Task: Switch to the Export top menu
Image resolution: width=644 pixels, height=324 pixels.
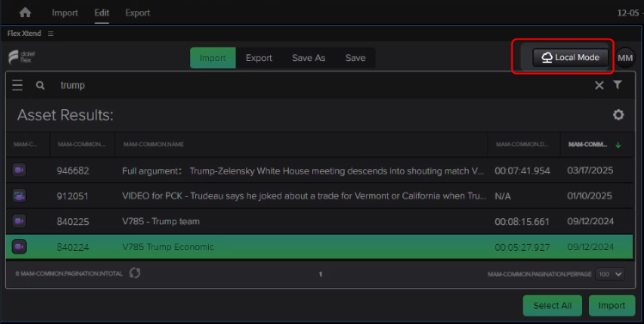Action: click(x=138, y=13)
